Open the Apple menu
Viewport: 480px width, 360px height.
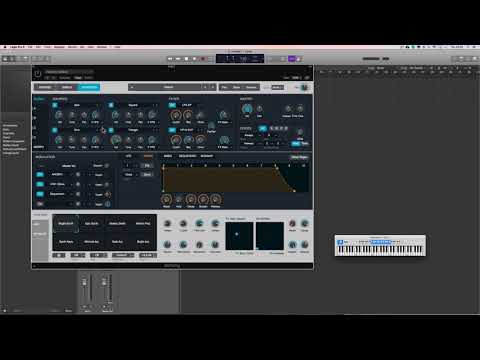pos(5,47)
